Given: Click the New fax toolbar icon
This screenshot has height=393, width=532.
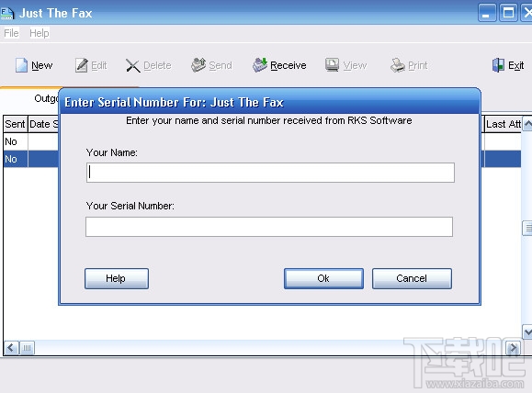Looking at the screenshot, I should (21, 65).
